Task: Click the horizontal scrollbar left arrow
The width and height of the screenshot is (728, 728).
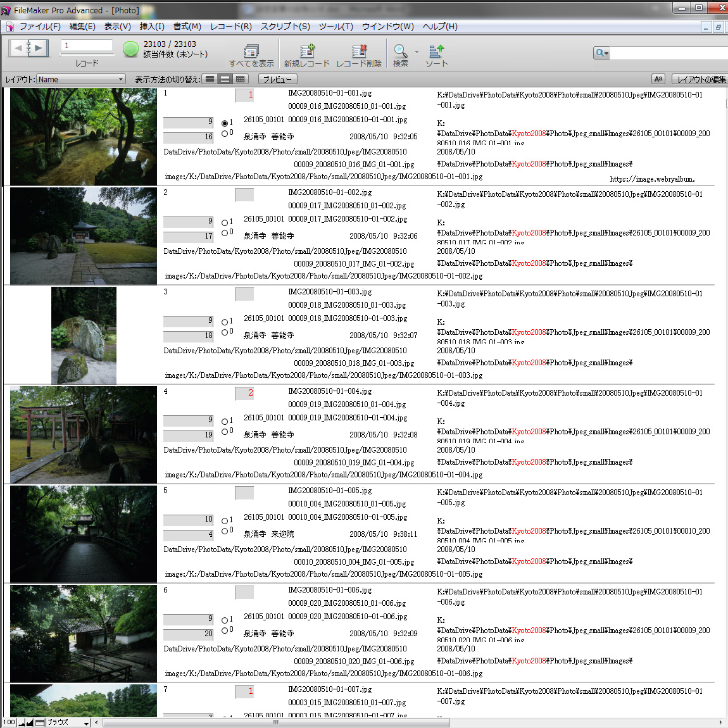Action: tap(97, 722)
